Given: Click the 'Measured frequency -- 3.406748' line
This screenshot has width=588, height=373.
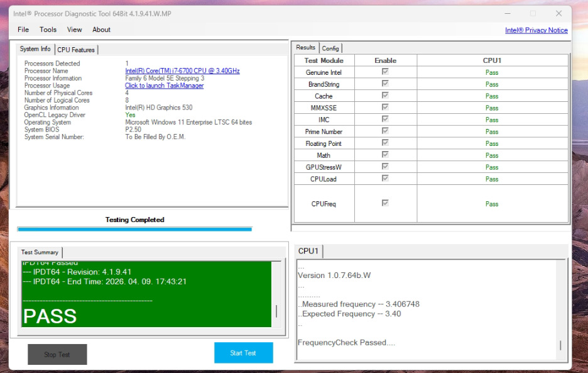Looking at the screenshot, I should [359, 304].
